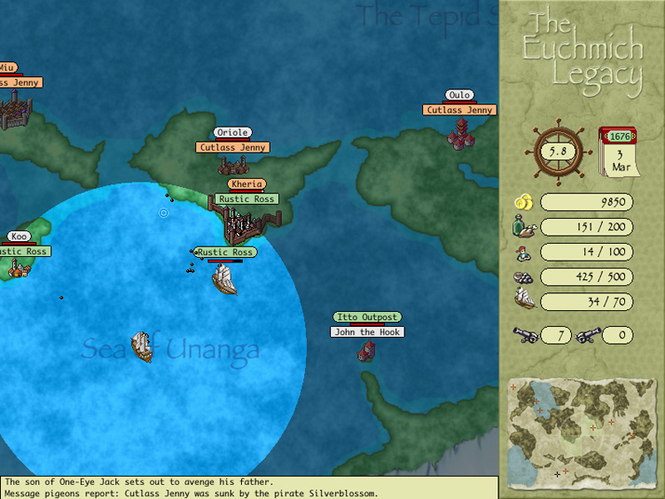Click the Oulo red tower town
The height and width of the screenshot is (499, 665).
click(461, 132)
